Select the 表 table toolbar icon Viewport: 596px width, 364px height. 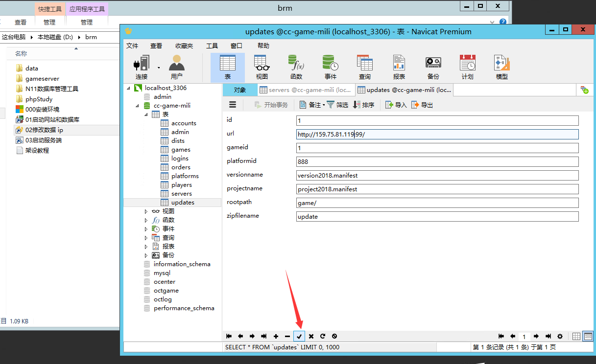click(228, 67)
